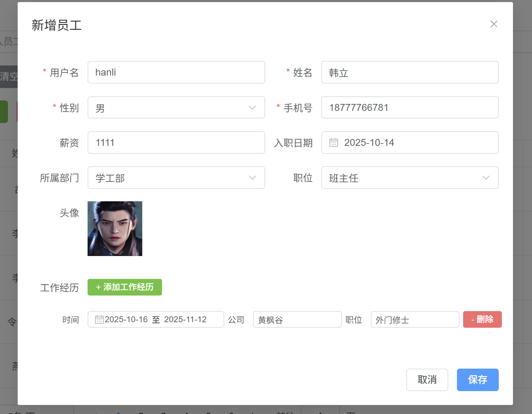Image resolution: width=532 pixels, height=414 pixels.
Task: Click the 取消 button
Action: point(427,380)
